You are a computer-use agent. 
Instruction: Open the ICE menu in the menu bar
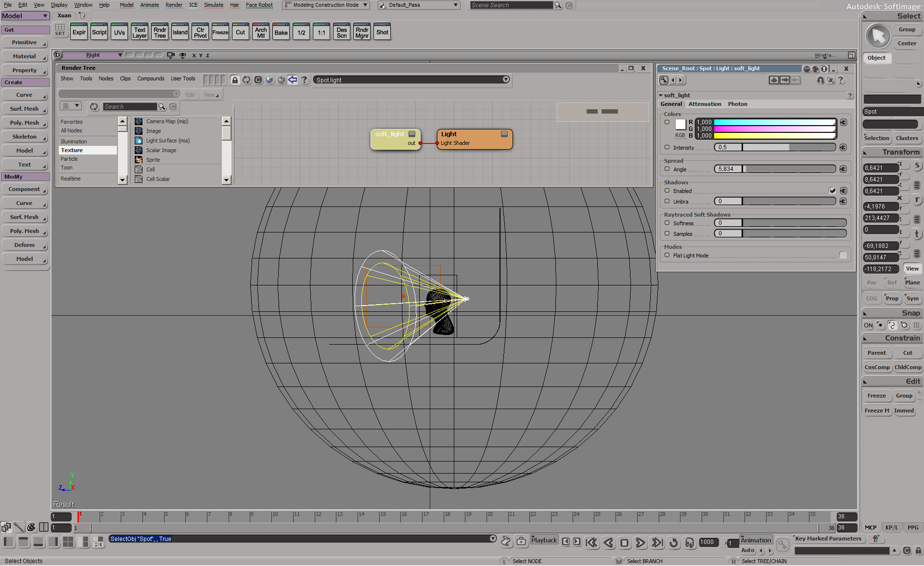pos(193,5)
